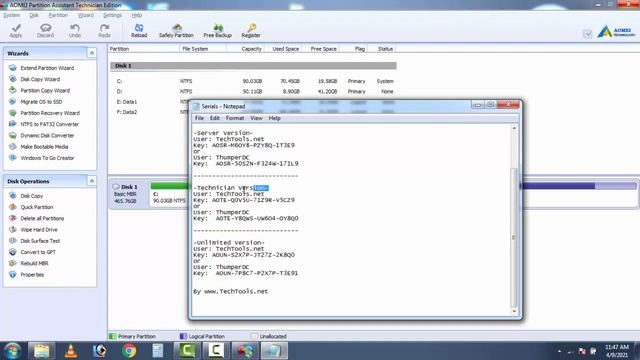Open the System menu

pyautogui.click(x=11, y=15)
